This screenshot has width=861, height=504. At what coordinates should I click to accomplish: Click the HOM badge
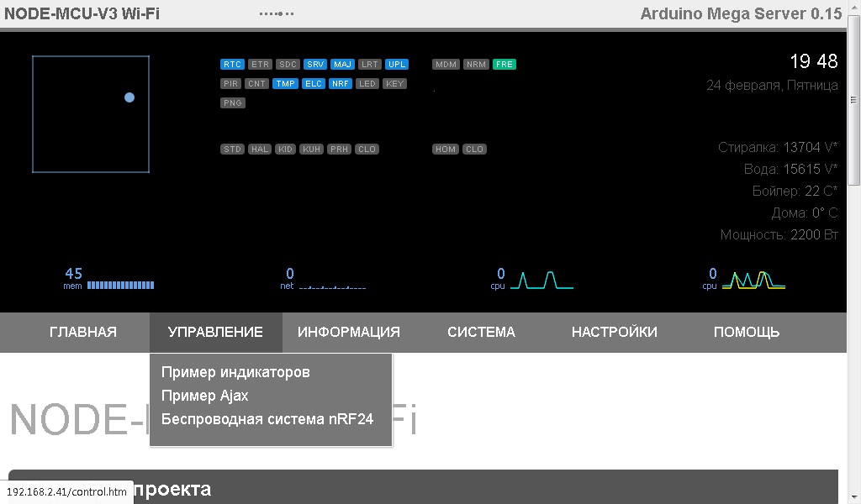446,149
